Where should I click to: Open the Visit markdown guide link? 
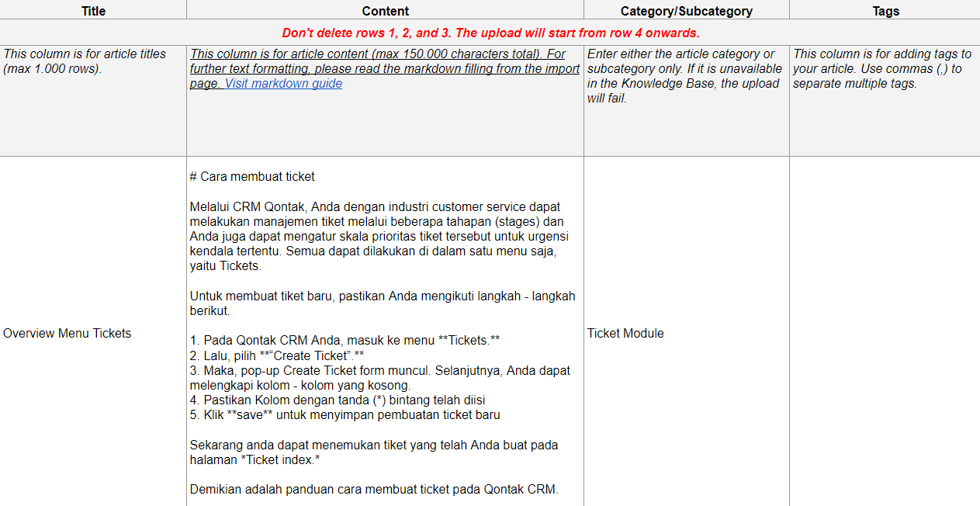click(283, 84)
